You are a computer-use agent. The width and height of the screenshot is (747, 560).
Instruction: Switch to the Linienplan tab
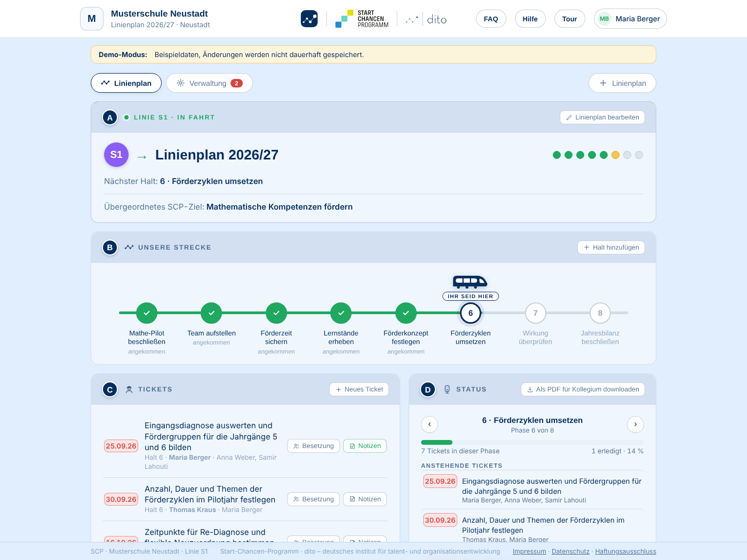126,83
